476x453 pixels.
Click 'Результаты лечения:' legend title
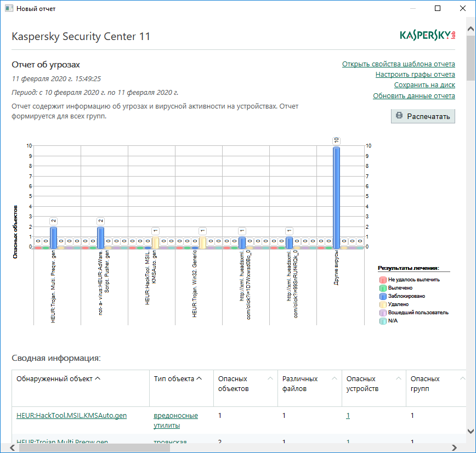[409, 268]
